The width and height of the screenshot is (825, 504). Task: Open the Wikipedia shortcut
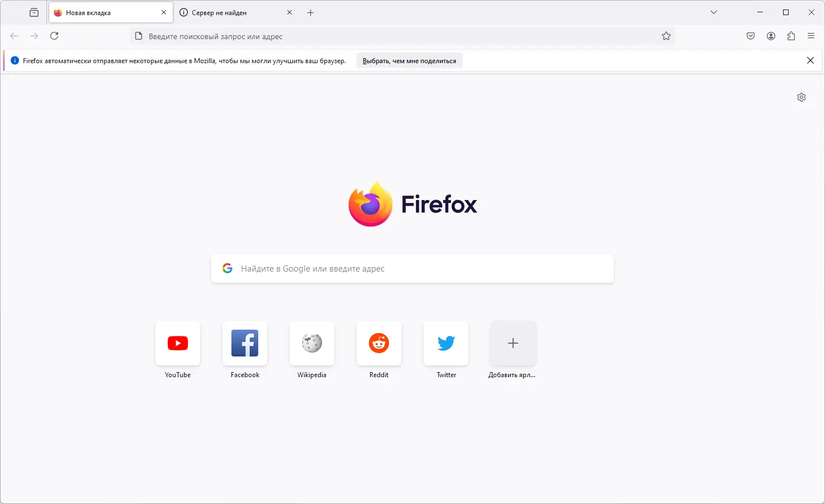[311, 343]
